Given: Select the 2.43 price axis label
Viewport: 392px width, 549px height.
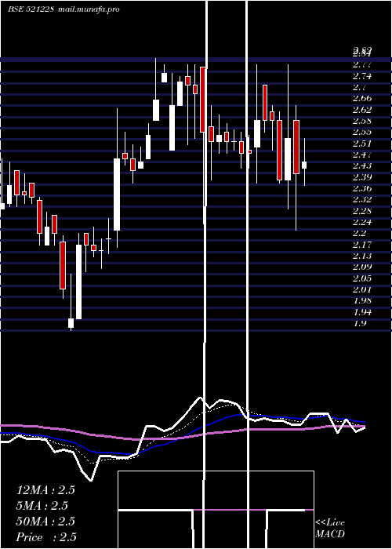Looking at the screenshot, I should (x=362, y=165).
